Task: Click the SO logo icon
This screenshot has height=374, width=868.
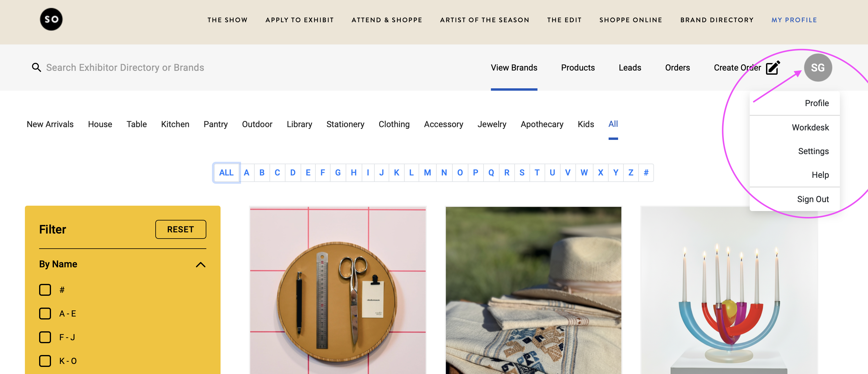Action: tap(51, 20)
